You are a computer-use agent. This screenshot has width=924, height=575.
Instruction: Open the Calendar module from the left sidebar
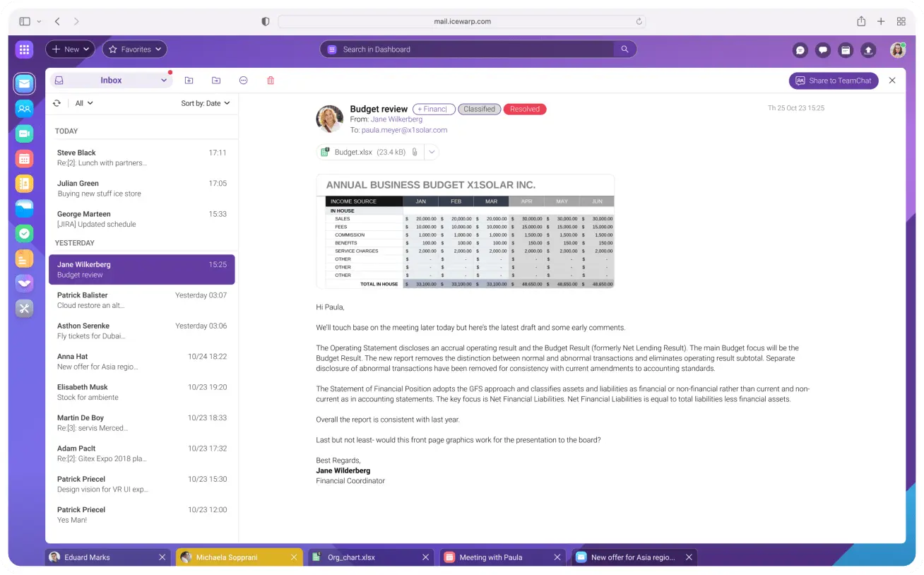tap(23, 158)
